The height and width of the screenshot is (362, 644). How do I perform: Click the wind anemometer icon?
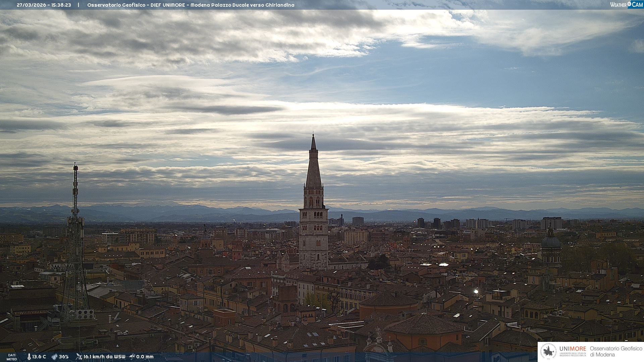click(79, 357)
